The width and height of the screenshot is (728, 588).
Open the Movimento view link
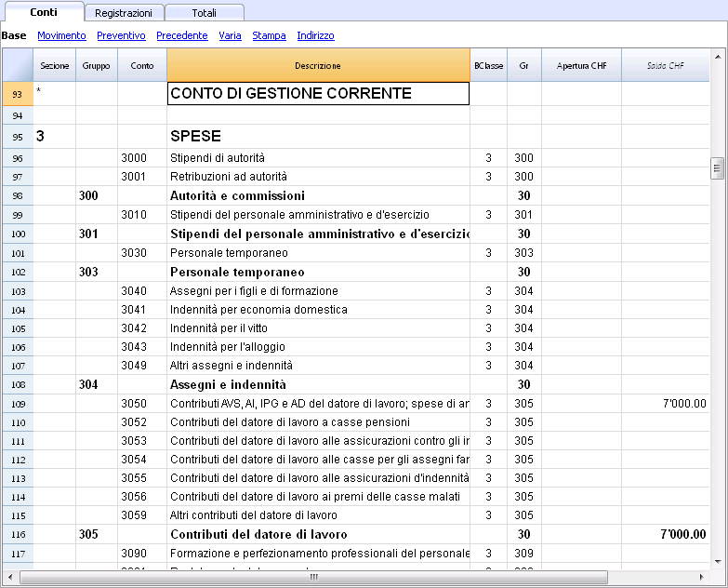click(61, 35)
